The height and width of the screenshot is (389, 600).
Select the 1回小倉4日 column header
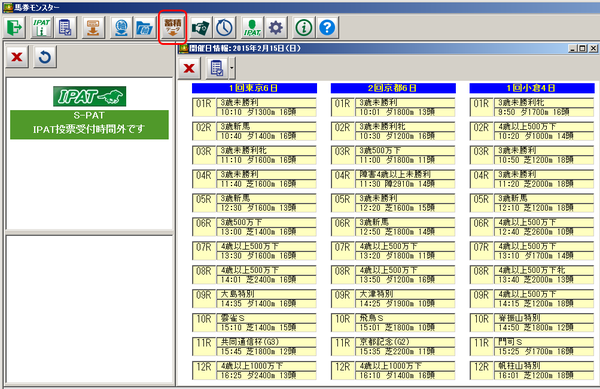[532, 88]
